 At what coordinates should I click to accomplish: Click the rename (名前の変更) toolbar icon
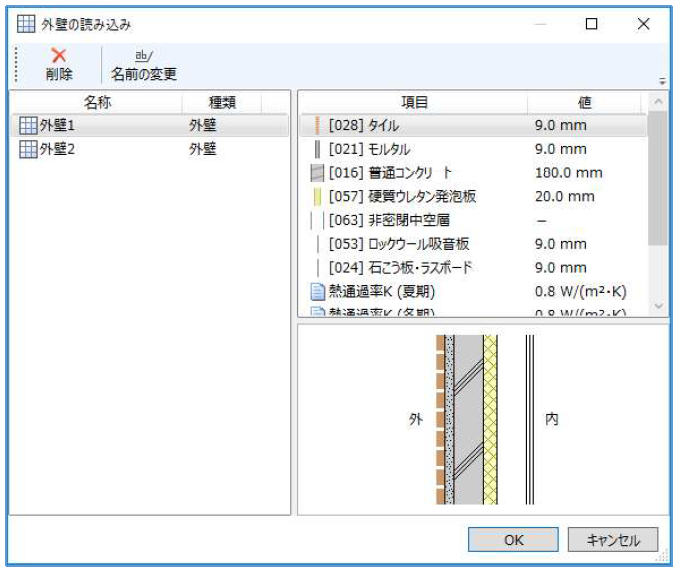(x=144, y=57)
